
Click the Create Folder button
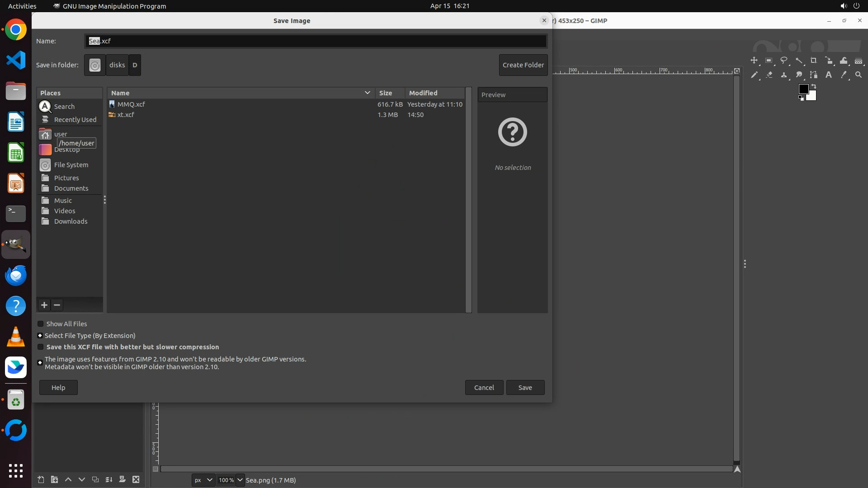[x=523, y=65]
